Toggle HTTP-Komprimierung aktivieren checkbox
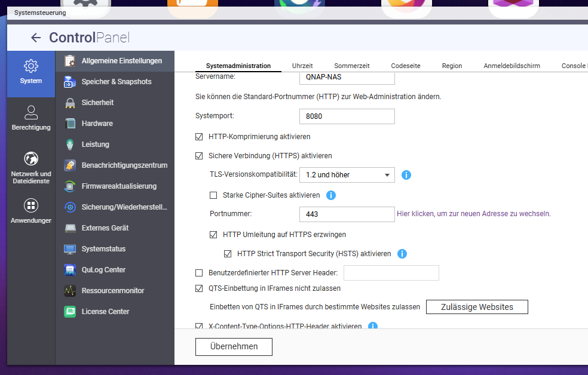The width and height of the screenshot is (588, 375). click(199, 137)
